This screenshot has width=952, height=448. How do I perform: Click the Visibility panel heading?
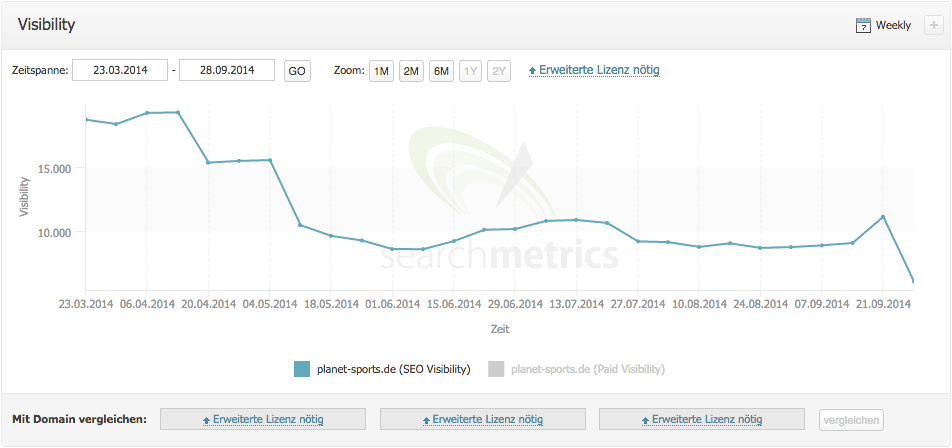46,25
